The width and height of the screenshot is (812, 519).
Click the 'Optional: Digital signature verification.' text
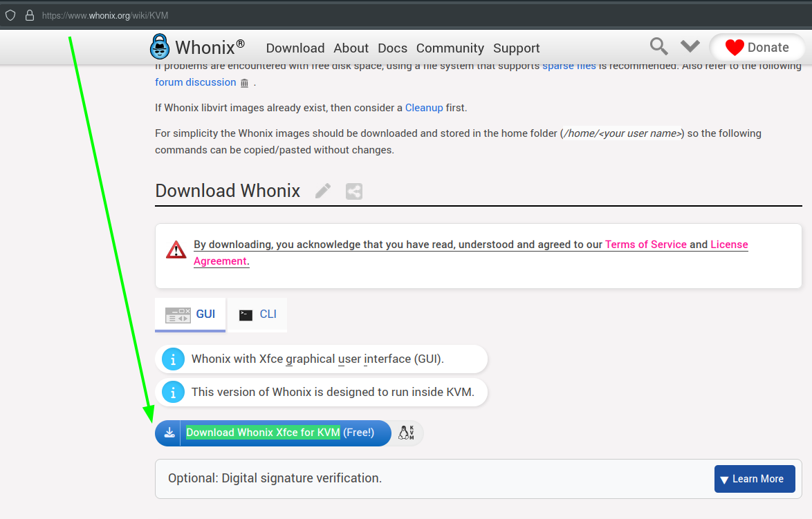[275, 478]
